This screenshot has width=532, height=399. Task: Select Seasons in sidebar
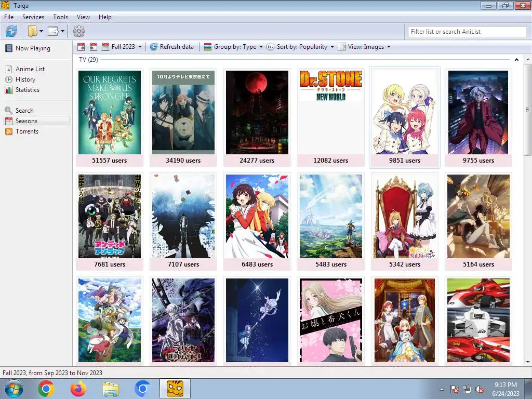(x=37, y=121)
